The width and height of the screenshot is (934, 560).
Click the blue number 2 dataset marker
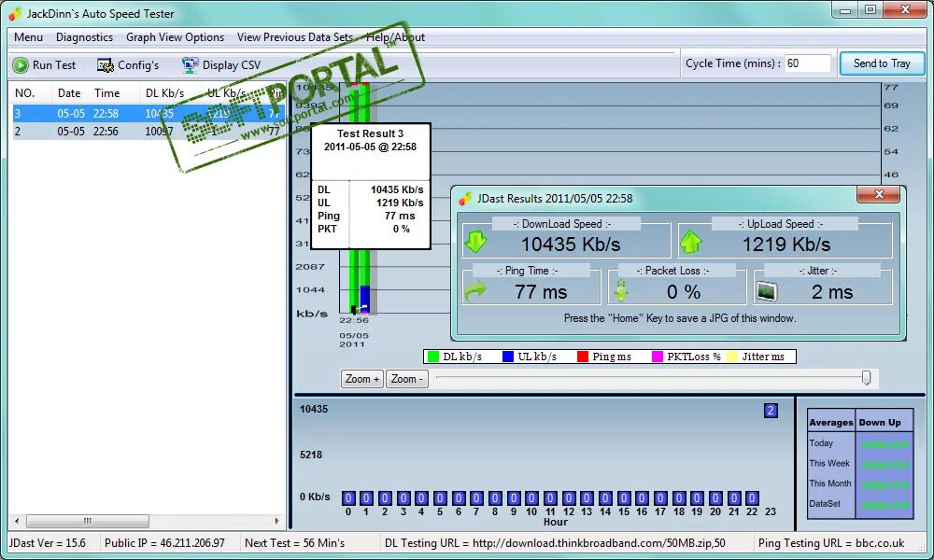click(771, 410)
